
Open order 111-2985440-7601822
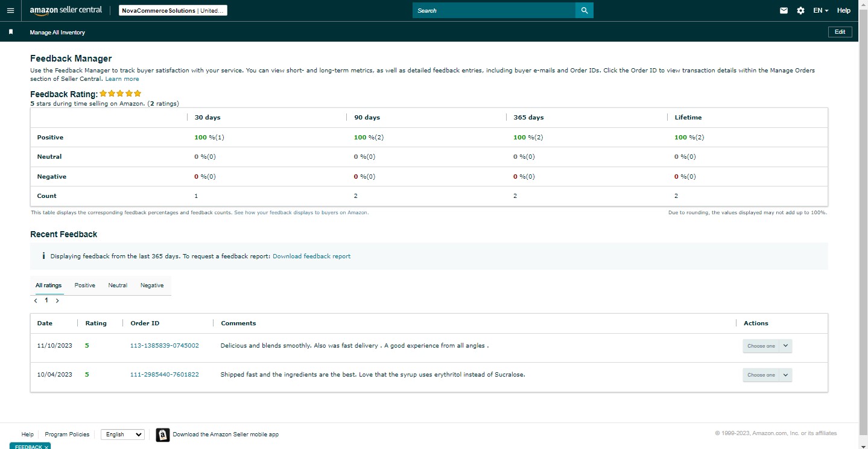tap(165, 375)
